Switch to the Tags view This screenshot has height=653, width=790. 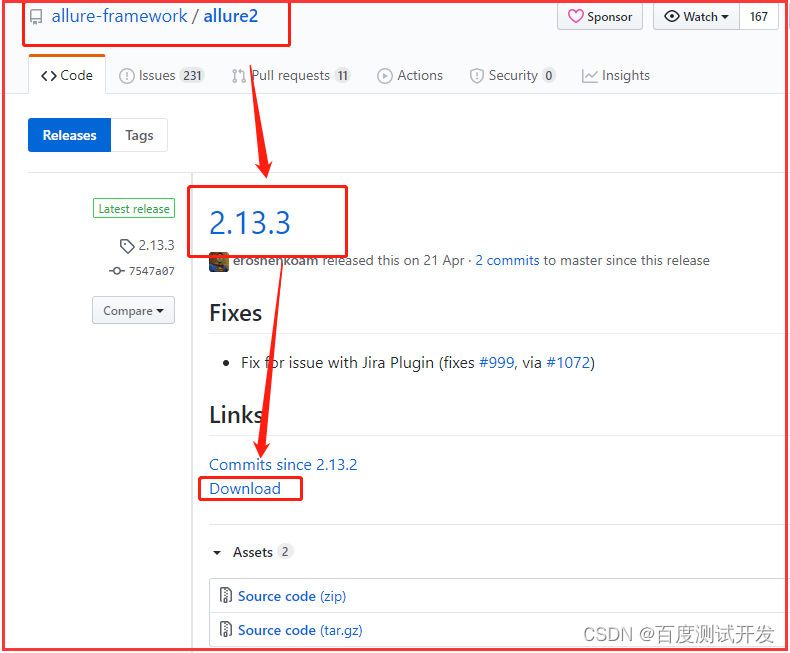(139, 135)
